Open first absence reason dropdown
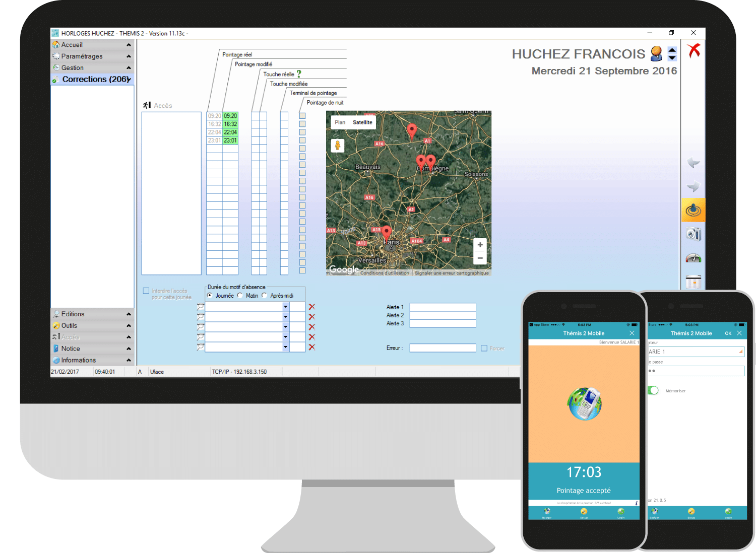Screen dimensions: 756x553 click(x=285, y=307)
